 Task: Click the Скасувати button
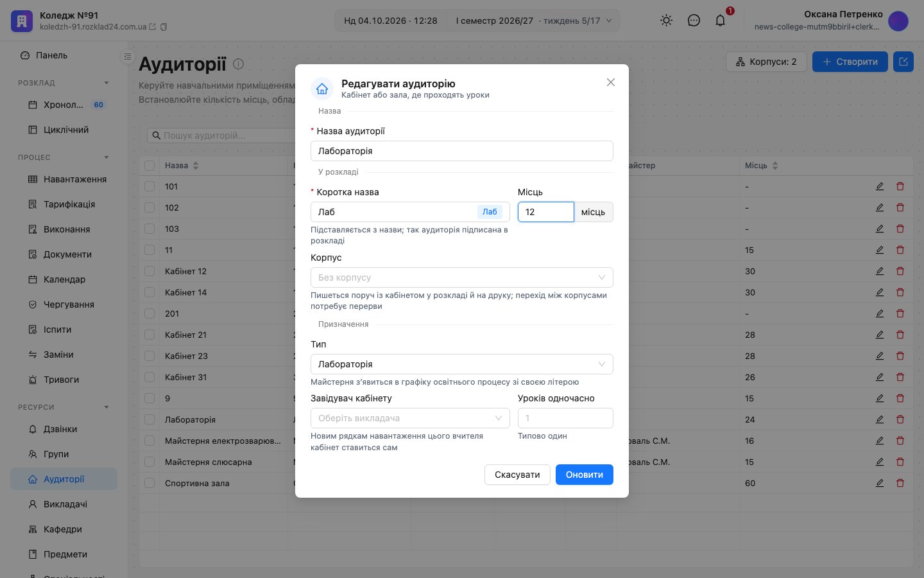pos(517,475)
